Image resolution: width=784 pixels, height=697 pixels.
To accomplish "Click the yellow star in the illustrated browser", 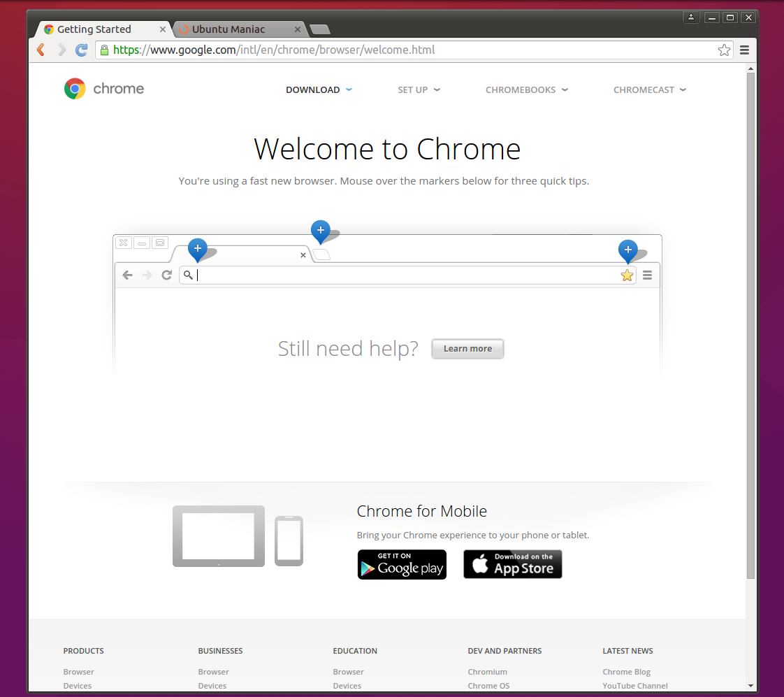I will click(x=627, y=275).
